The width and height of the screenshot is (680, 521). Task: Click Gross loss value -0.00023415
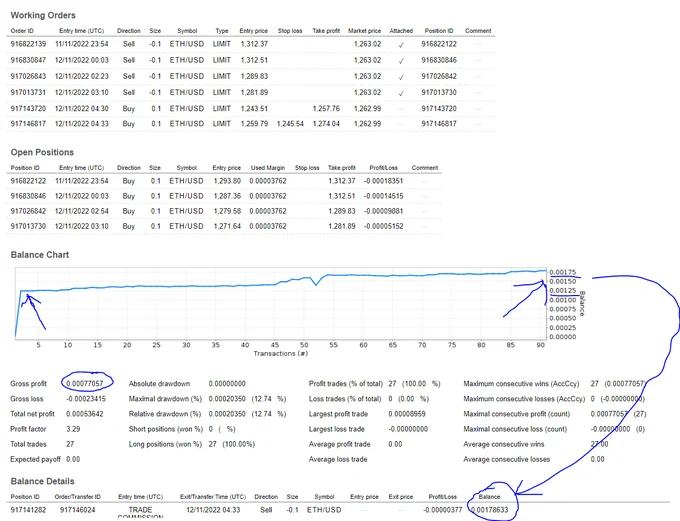coord(85,399)
